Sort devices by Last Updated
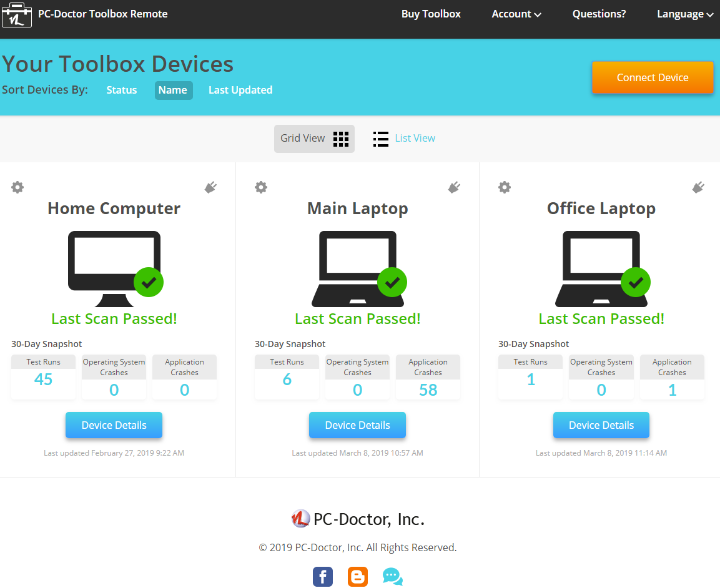Screen dimensions: 720x588 [x=240, y=90]
